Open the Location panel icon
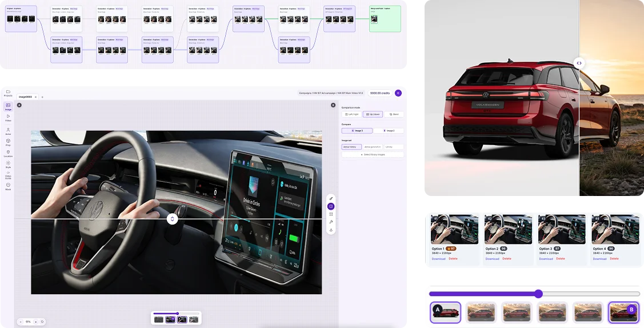 click(8, 154)
